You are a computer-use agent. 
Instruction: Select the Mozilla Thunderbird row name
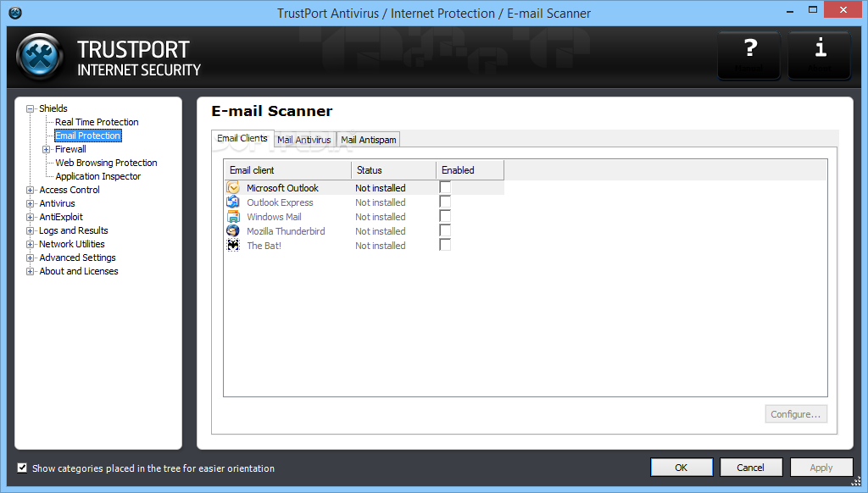[286, 231]
